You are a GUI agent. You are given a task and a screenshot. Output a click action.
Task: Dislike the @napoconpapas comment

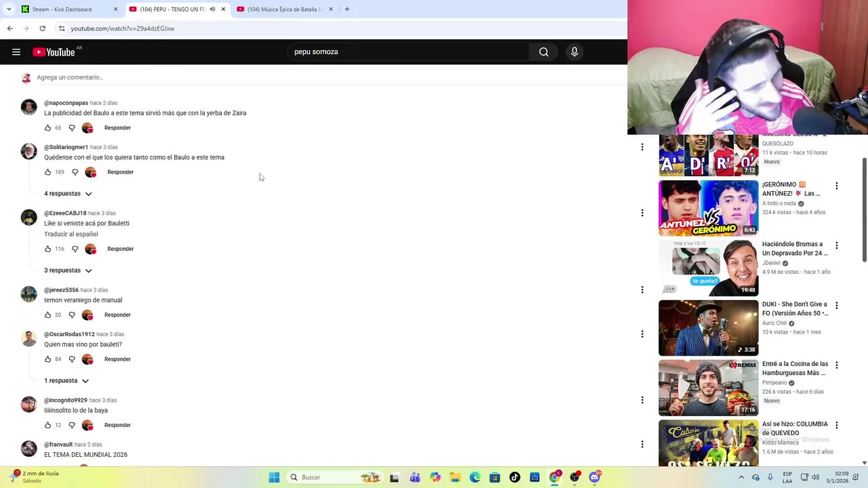point(72,128)
